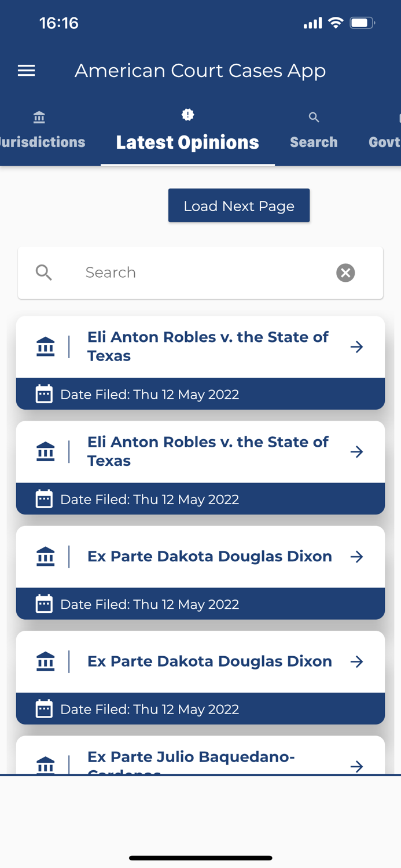Open the first Eli Anton Robles case via arrow
401x868 pixels.
[357, 346]
